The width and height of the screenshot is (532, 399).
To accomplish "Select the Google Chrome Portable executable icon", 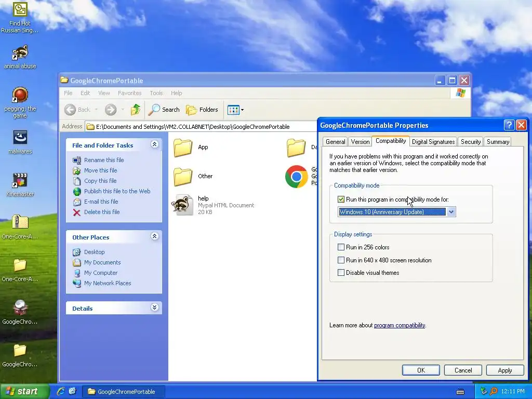I will [297, 177].
